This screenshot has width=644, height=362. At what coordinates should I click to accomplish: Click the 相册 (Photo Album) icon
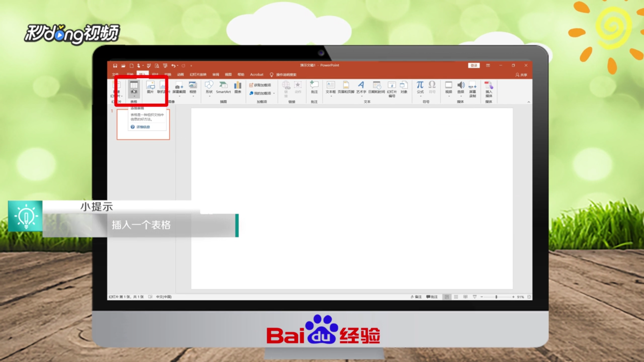click(x=193, y=87)
